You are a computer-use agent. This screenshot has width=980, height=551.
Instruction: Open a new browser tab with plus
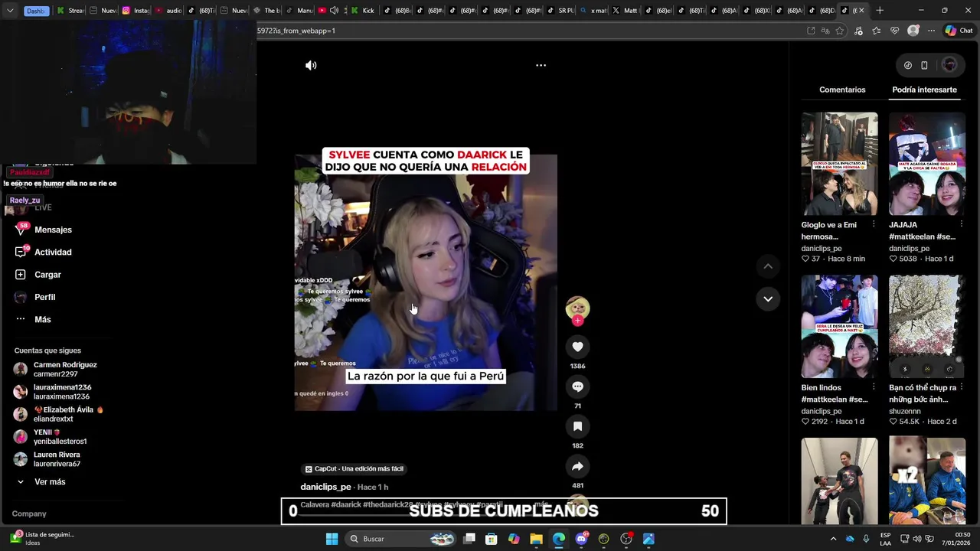pyautogui.click(x=880, y=10)
